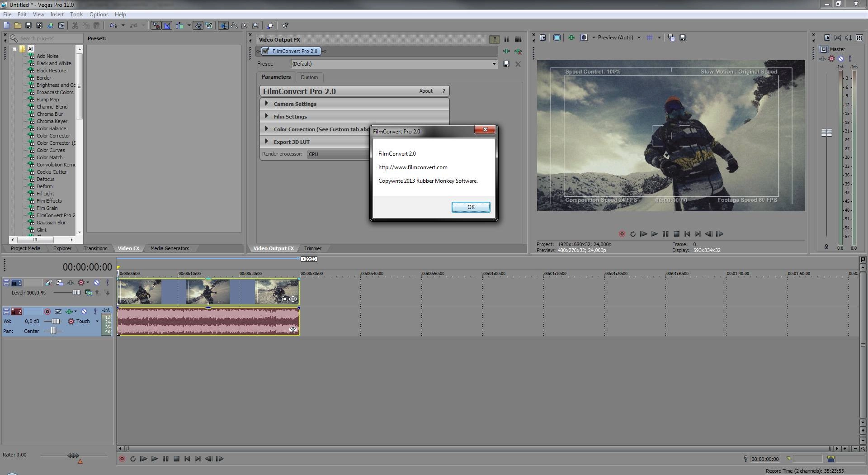Create a new project from toolbar

coord(7,25)
